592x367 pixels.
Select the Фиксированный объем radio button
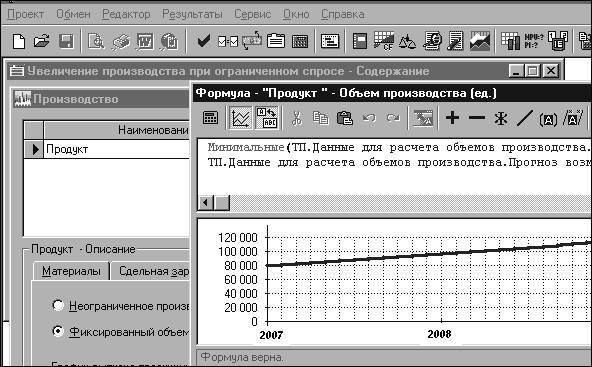pyautogui.click(x=58, y=331)
